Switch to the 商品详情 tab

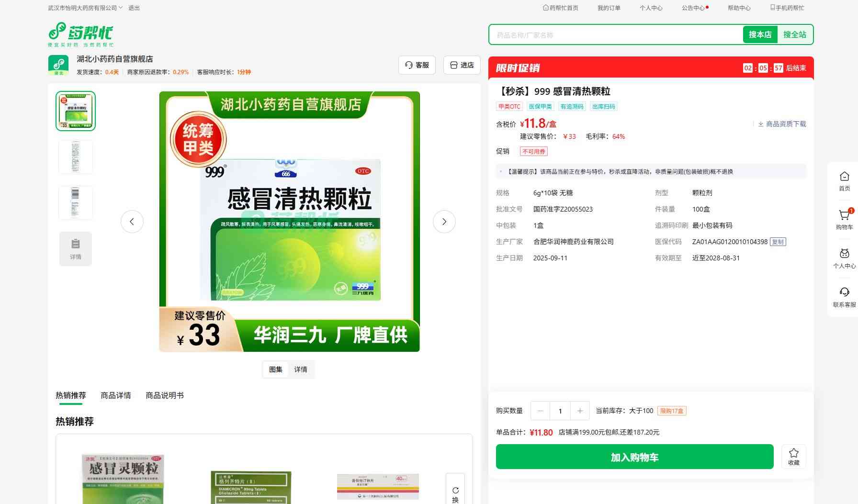tap(116, 395)
